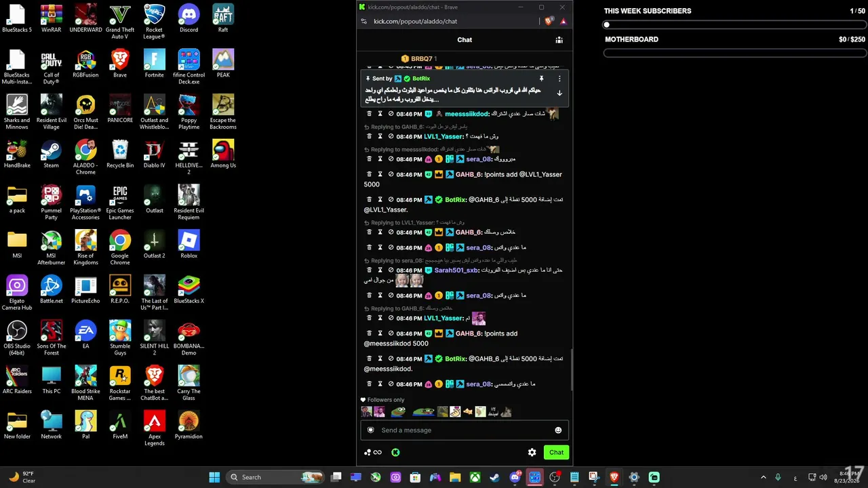
Task: Click the green Kick K icon below input
Action: coord(395,452)
